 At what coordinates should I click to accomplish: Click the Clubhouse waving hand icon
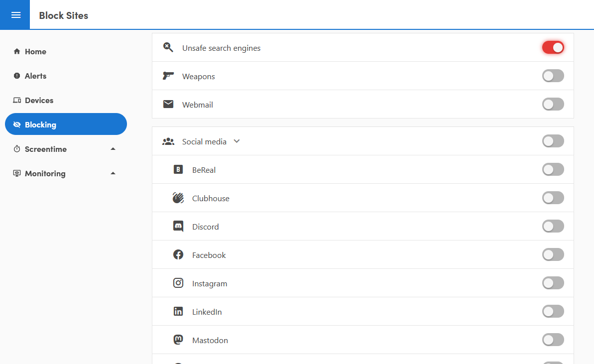point(178,198)
